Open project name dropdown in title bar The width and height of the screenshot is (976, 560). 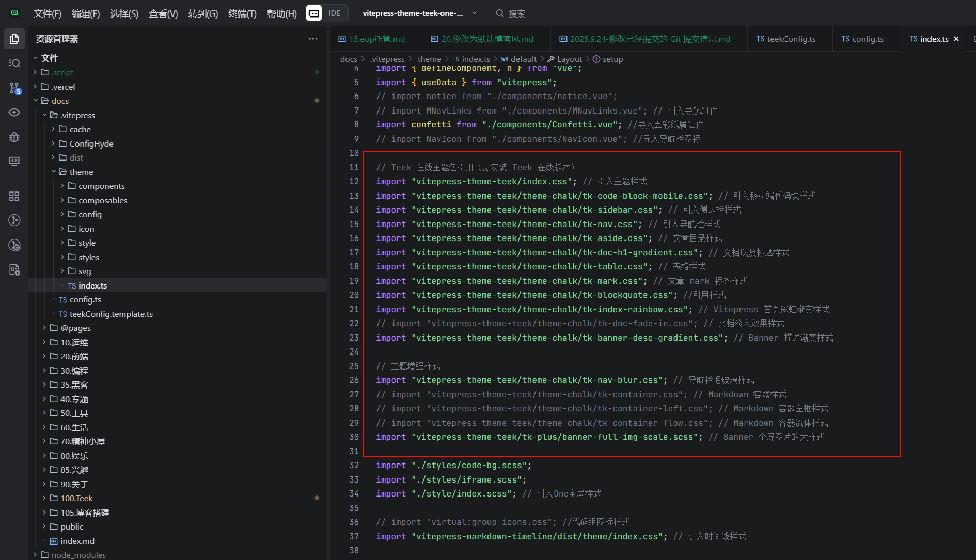(x=419, y=13)
